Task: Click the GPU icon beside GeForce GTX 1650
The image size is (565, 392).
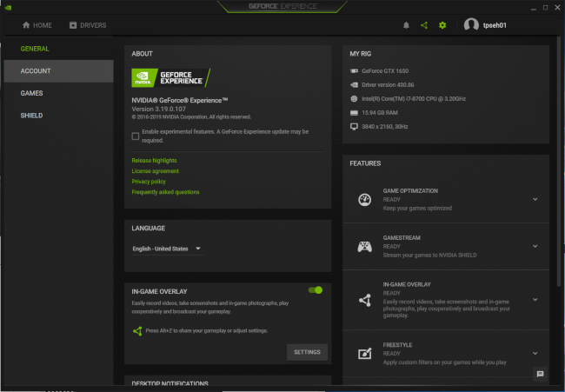Action: click(354, 71)
